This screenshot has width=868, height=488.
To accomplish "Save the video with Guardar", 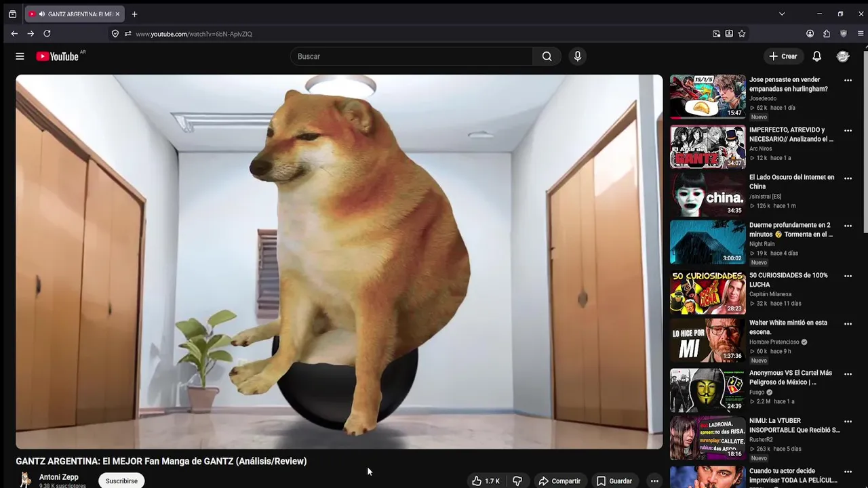I will pos(614,481).
